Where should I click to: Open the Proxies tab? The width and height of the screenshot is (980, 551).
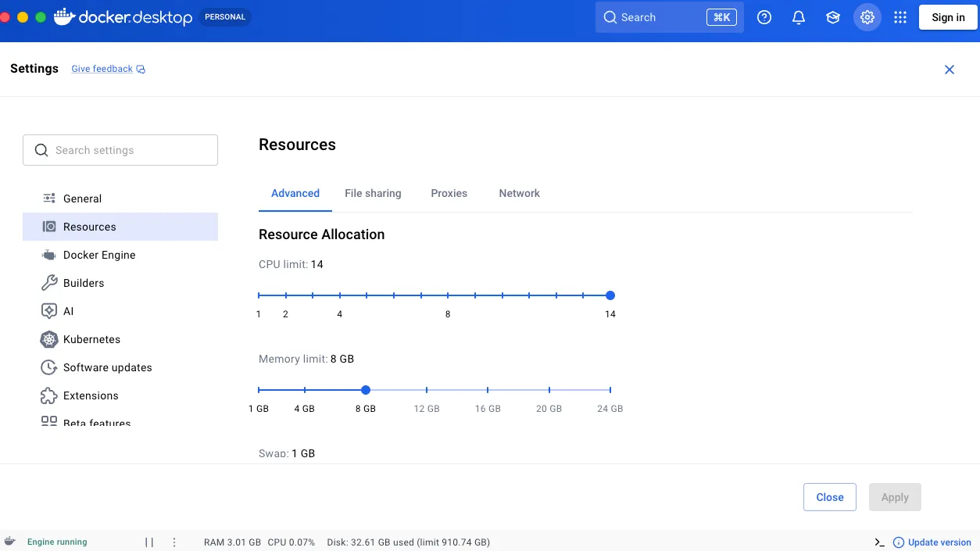449,193
